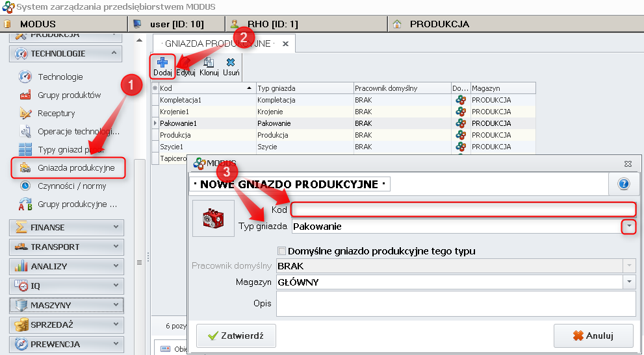
Task: Click the red machine gear image in dialog
Action: [x=213, y=218]
